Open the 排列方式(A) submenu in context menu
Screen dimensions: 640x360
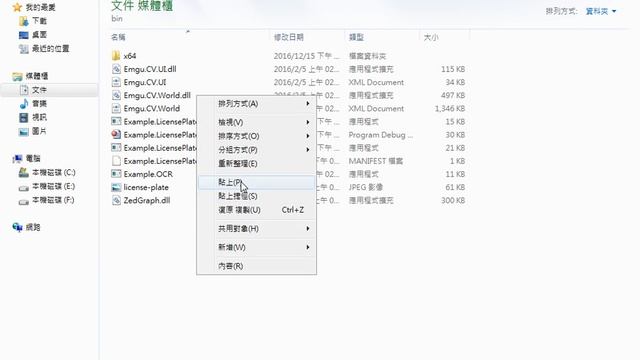click(x=256, y=104)
